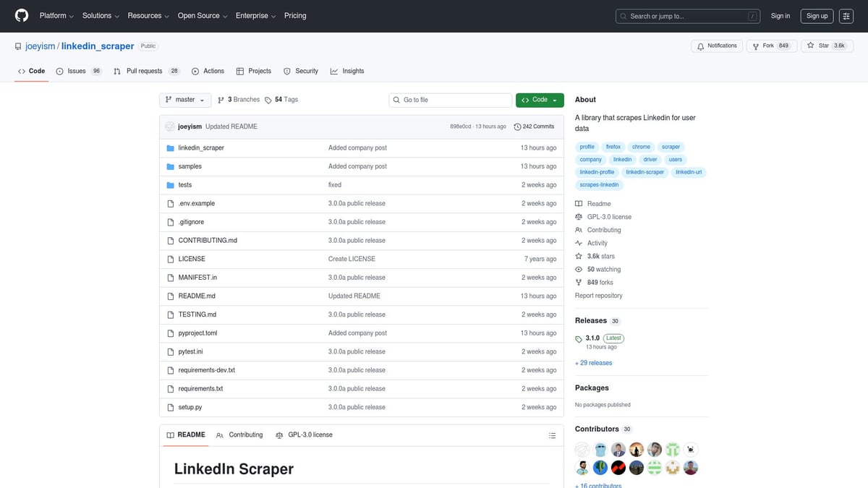Switch to the Security tab
This screenshot has width=868, height=488.
coord(301,71)
